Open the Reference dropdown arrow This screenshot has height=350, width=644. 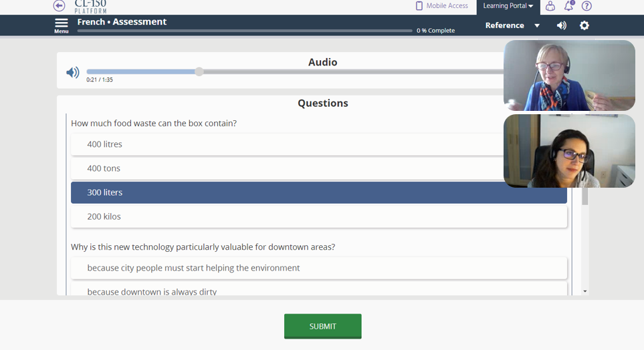536,26
